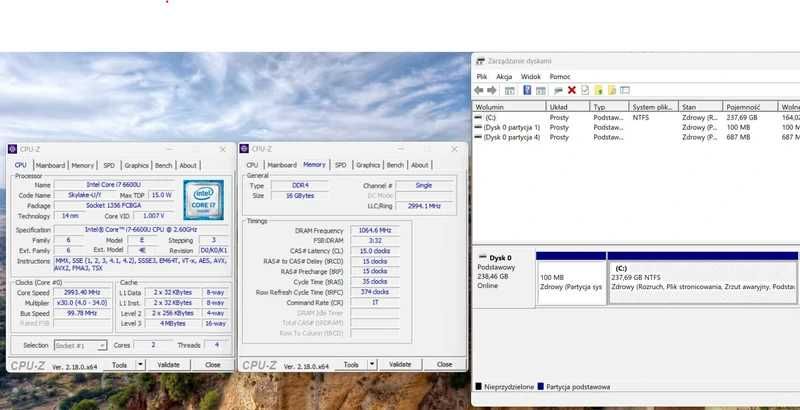Click the Back arrow in Disk Management toolbar
This screenshot has height=410, width=800.
tap(479, 90)
